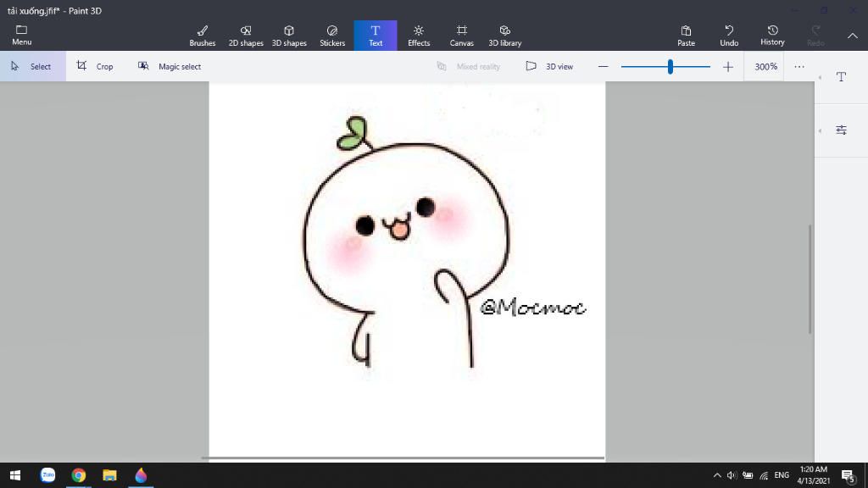Open the 3D library

(x=505, y=36)
